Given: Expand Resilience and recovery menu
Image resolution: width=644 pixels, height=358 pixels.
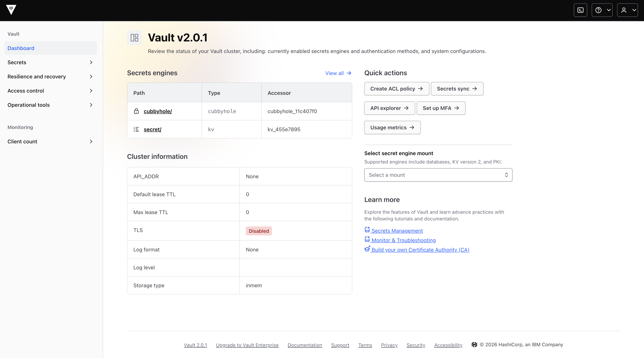Looking at the screenshot, I should click(x=50, y=77).
